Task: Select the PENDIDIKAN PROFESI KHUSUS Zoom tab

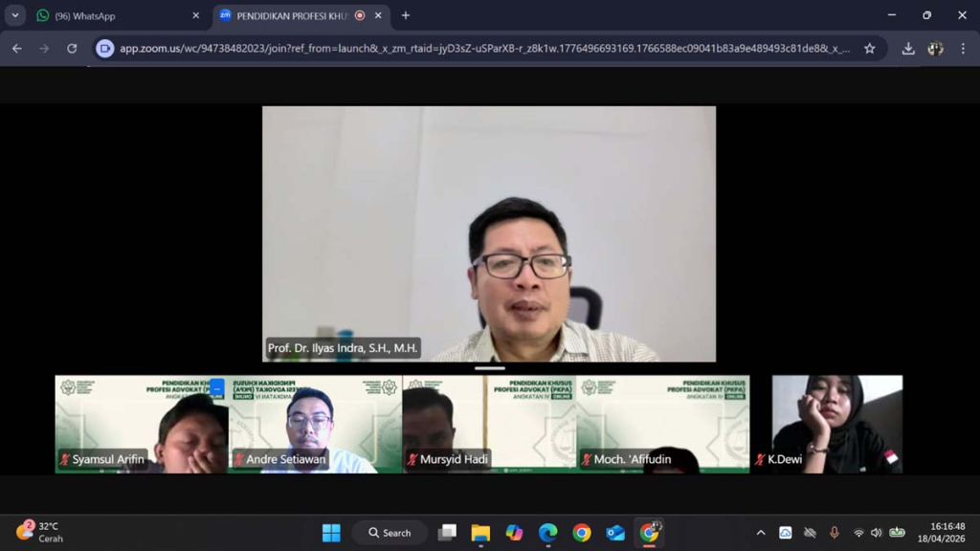Action: tap(292, 15)
